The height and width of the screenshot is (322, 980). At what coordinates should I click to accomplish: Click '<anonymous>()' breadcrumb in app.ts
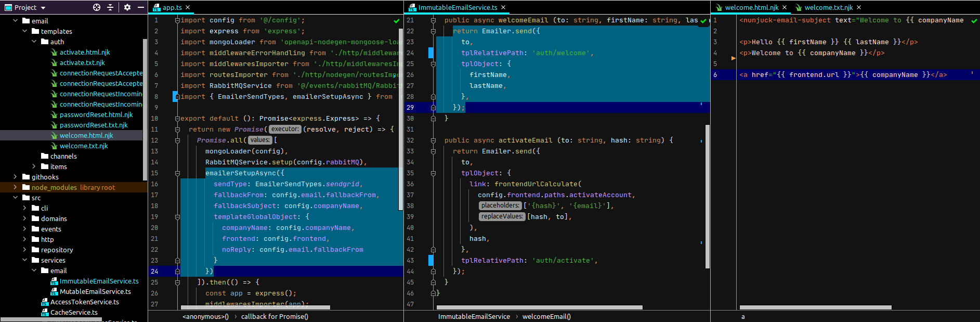coord(206,316)
